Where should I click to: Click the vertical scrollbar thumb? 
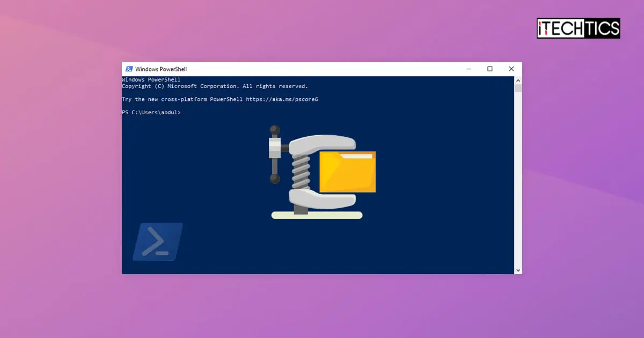[x=518, y=89]
